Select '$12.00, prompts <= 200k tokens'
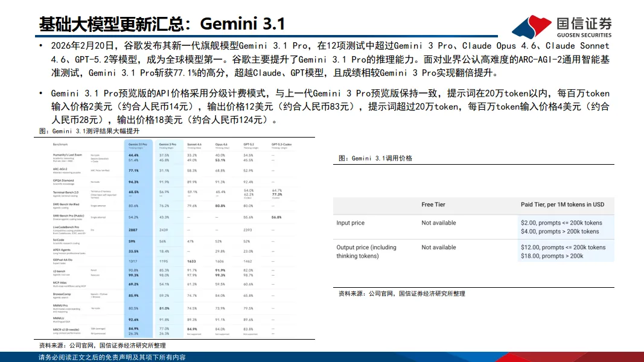The image size is (644, 362). [563, 247]
